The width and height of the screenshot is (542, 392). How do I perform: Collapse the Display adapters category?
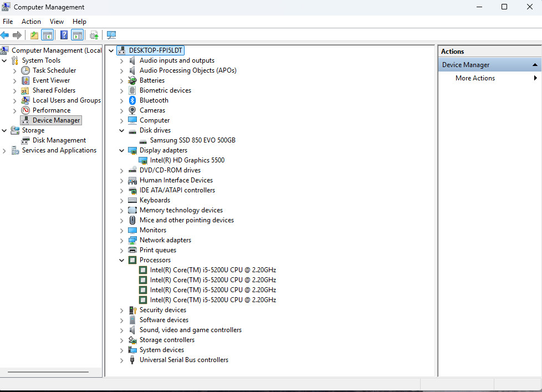tap(122, 151)
